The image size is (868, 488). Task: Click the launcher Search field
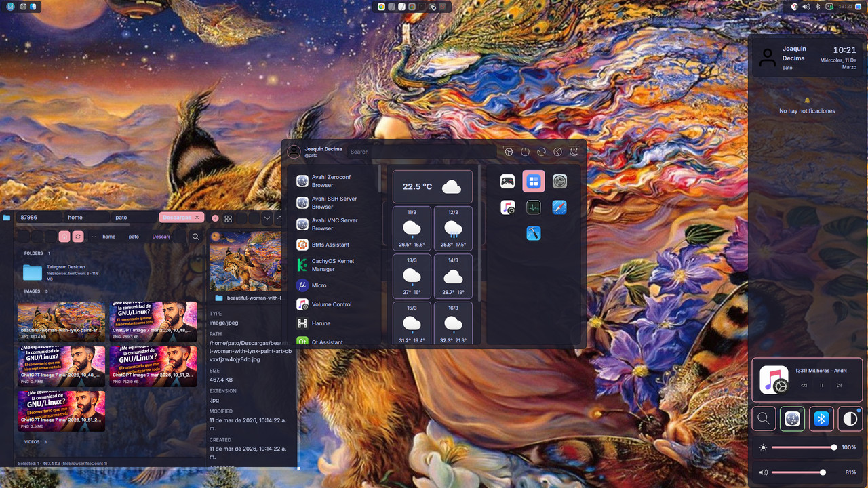coord(422,152)
